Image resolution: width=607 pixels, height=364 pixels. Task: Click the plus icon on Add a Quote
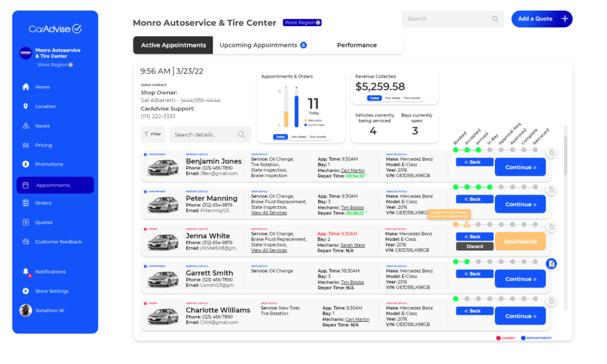(x=565, y=18)
